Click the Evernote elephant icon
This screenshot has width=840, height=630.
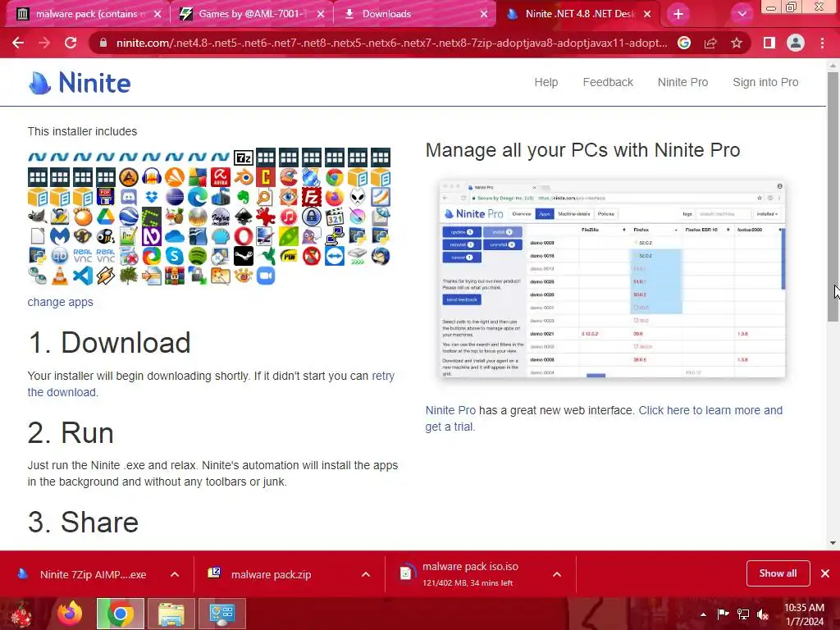click(x=244, y=197)
